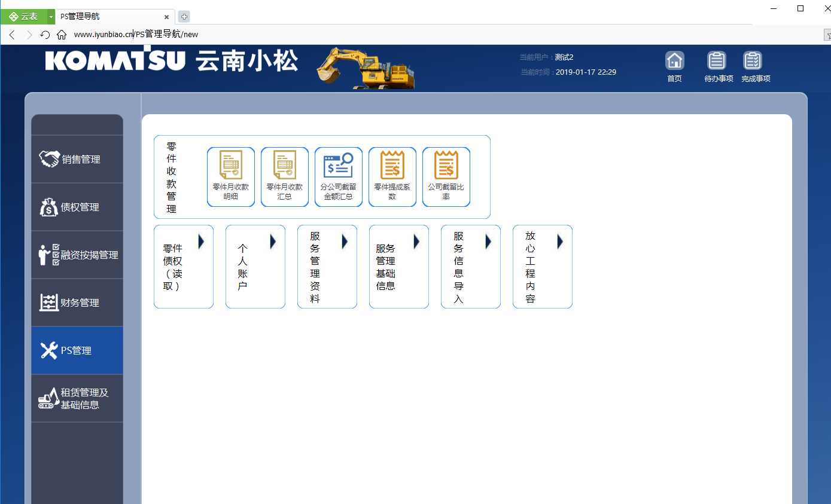Open 零件提成系数 icon
Image resolution: width=831 pixels, height=504 pixels.
click(x=392, y=177)
